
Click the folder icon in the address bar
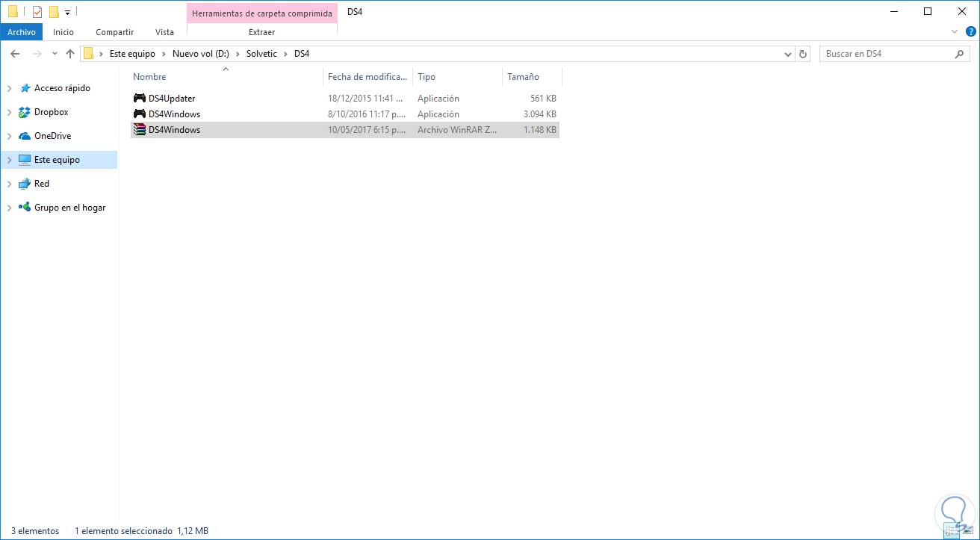pyautogui.click(x=88, y=54)
